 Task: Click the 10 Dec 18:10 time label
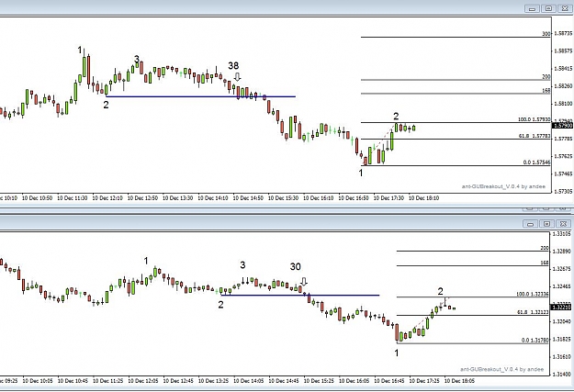(423, 198)
